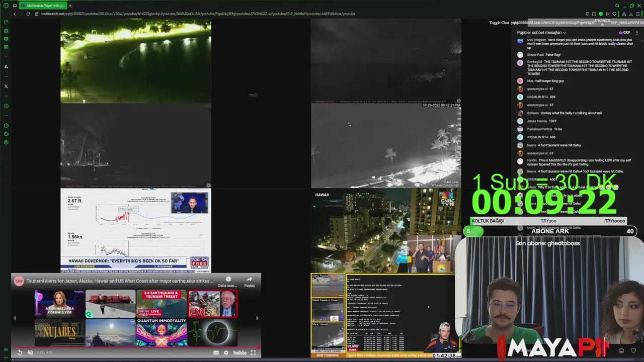
Task: Open Donkey2G's chat user avatar
Action: (520, 63)
